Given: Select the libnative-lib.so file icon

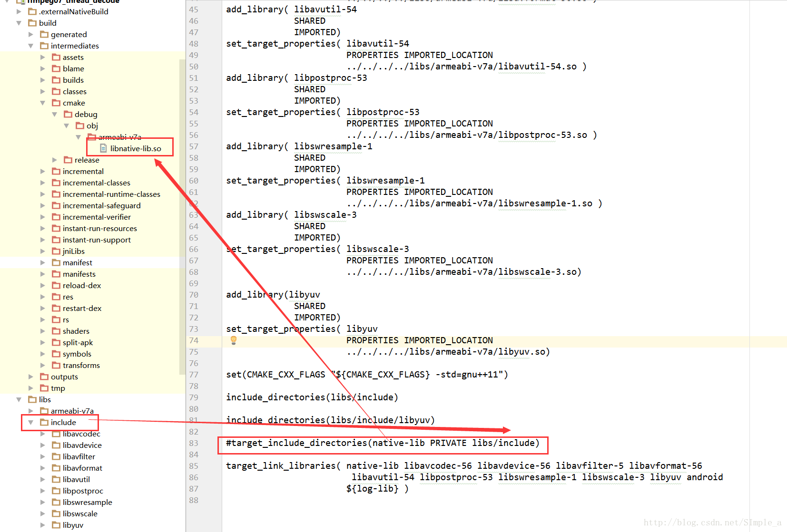Looking at the screenshot, I should tap(103, 148).
